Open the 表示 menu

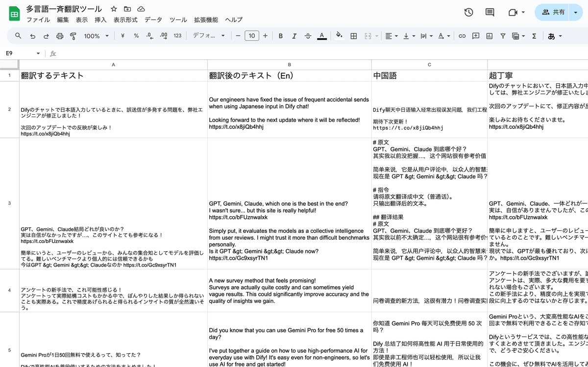pyautogui.click(x=82, y=20)
